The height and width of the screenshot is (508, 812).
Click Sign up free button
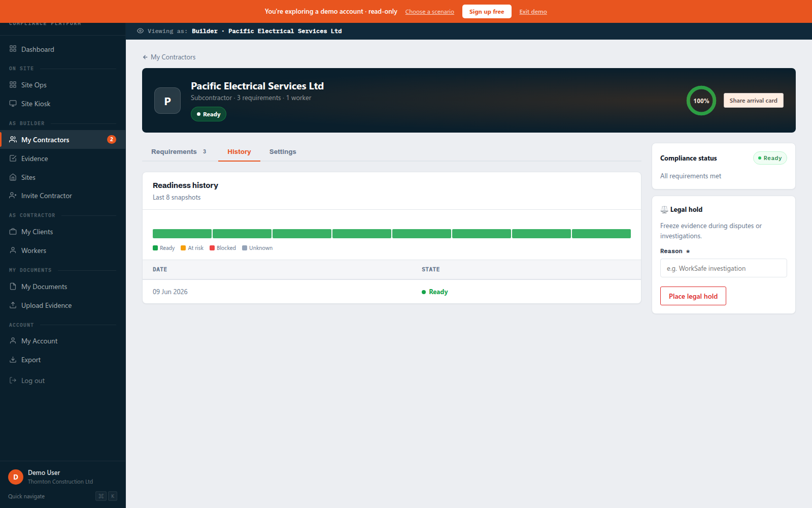487,12
